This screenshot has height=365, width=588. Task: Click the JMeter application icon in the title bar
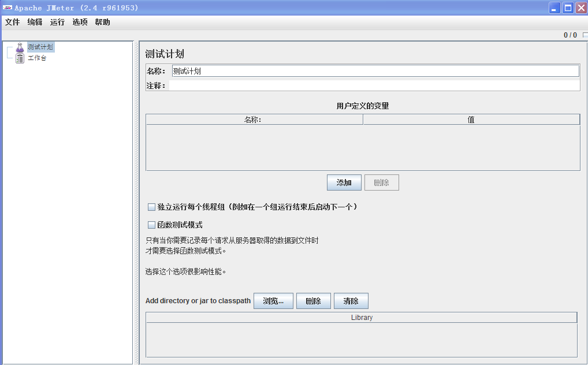pos(7,8)
